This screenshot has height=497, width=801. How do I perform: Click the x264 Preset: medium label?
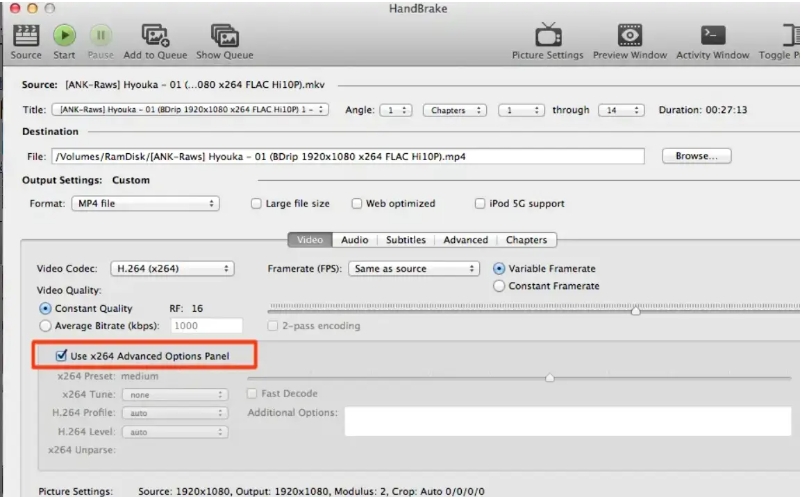coord(108,376)
